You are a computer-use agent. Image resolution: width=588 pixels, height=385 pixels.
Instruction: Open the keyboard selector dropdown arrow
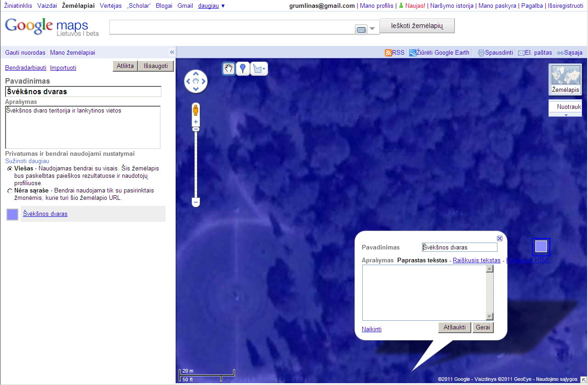coord(372,29)
